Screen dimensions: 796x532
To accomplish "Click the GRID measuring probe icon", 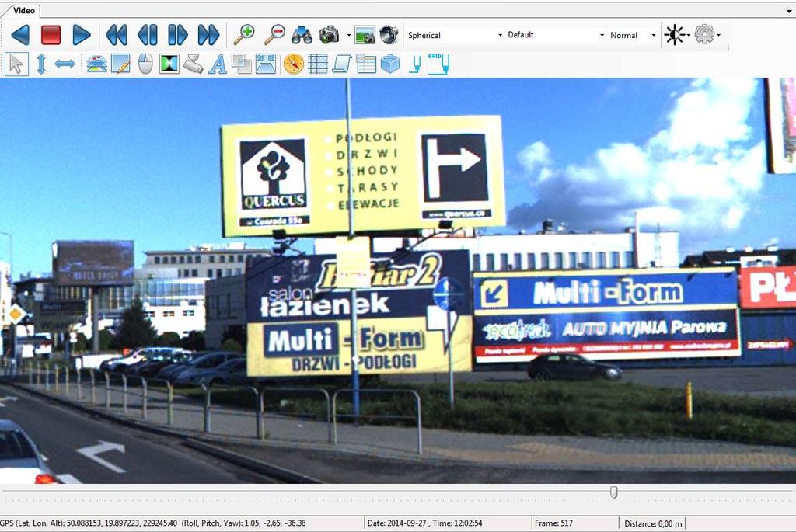I will click(438, 64).
